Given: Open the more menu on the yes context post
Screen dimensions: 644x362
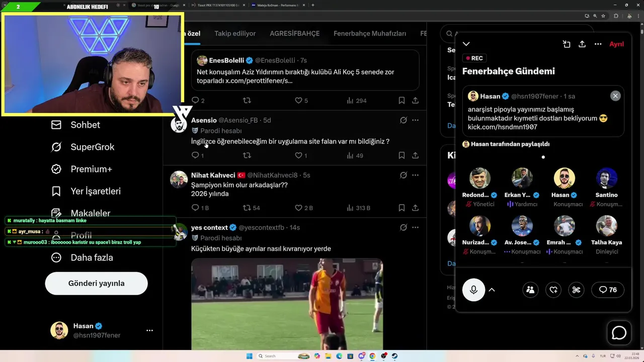Looking at the screenshot, I should [415, 228].
